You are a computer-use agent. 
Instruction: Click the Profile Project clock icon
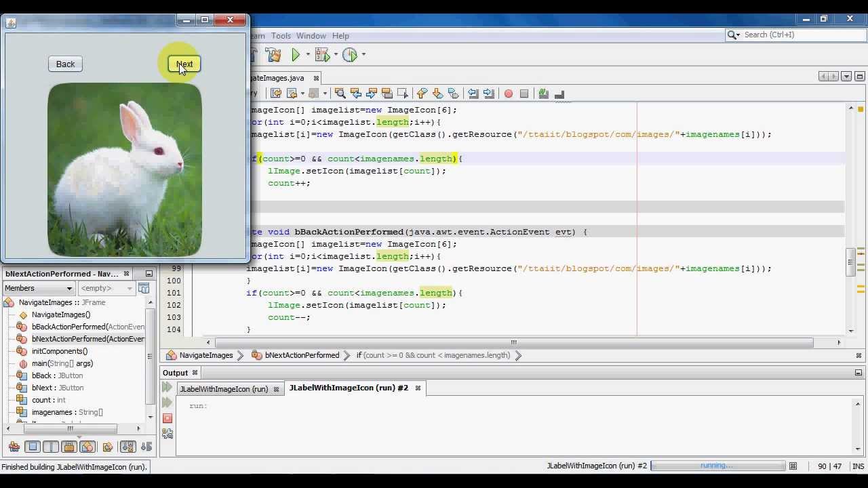pos(350,55)
